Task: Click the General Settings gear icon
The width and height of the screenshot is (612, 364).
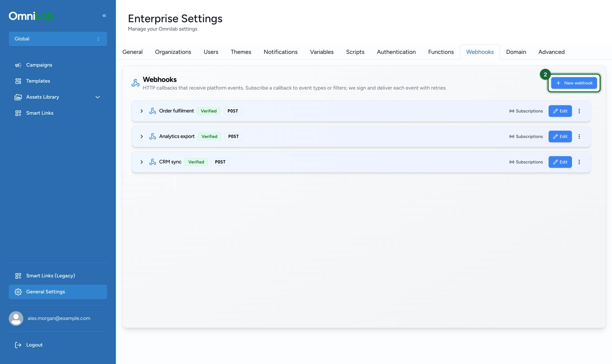Action: [x=18, y=292]
